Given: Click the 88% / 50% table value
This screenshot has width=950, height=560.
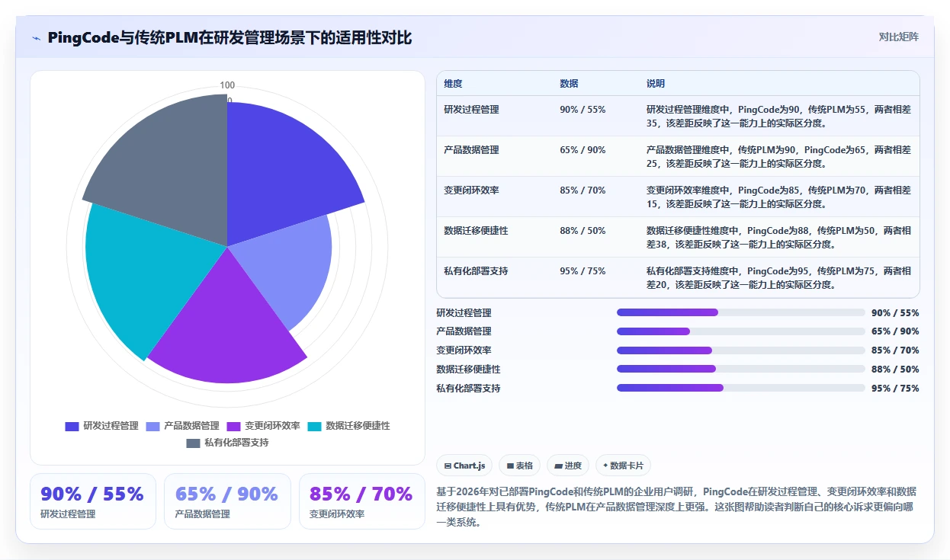Looking at the screenshot, I should click(x=583, y=231).
